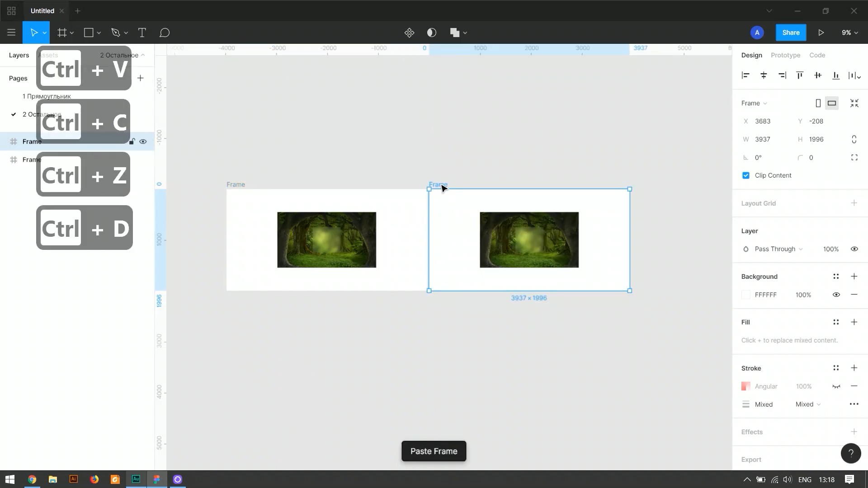The width and height of the screenshot is (868, 488).
Task: Open advanced stroke options ellipsis
Action: pyautogui.click(x=854, y=404)
